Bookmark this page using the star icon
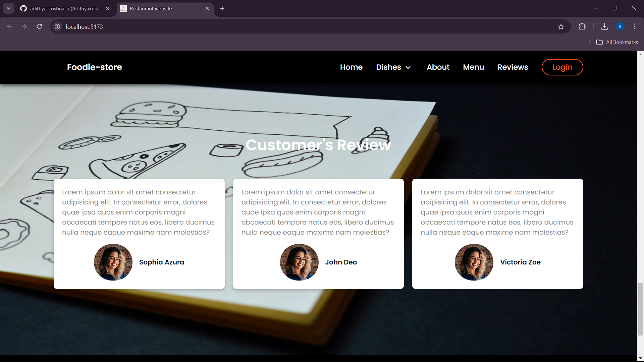The width and height of the screenshot is (644, 362). 561,26
